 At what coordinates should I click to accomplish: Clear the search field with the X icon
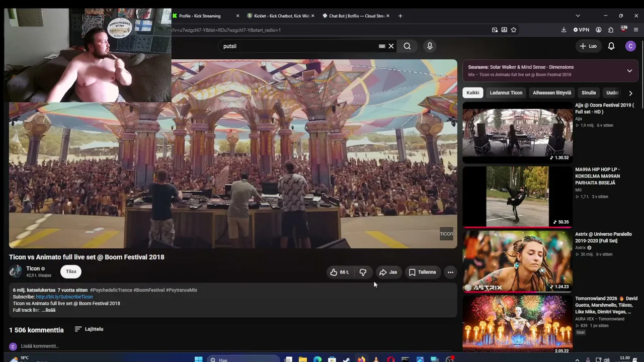coord(391,46)
